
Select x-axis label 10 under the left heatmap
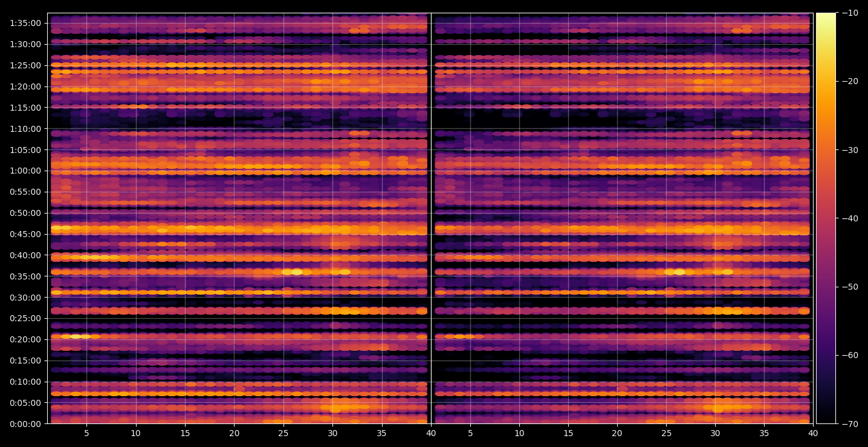coord(136,433)
